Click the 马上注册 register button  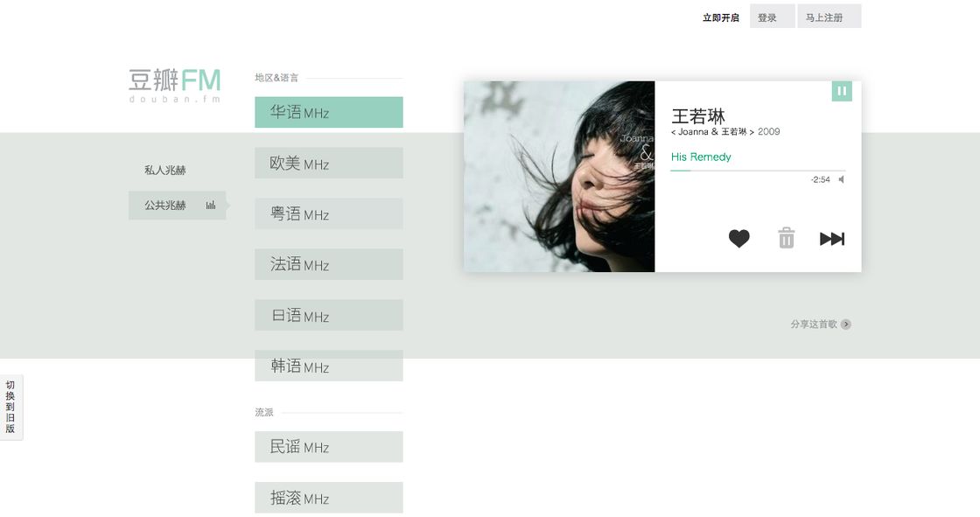point(829,17)
